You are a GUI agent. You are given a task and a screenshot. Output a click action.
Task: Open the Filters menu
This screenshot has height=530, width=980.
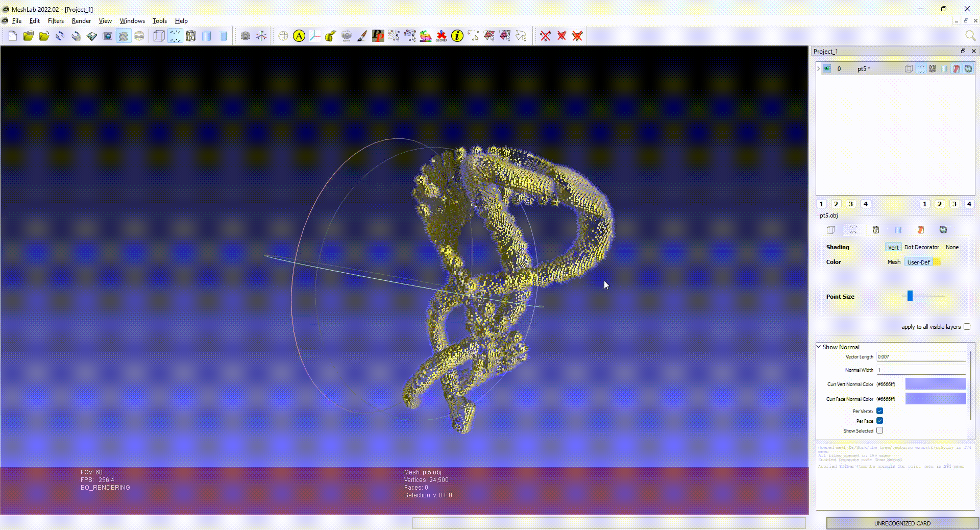coord(56,21)
